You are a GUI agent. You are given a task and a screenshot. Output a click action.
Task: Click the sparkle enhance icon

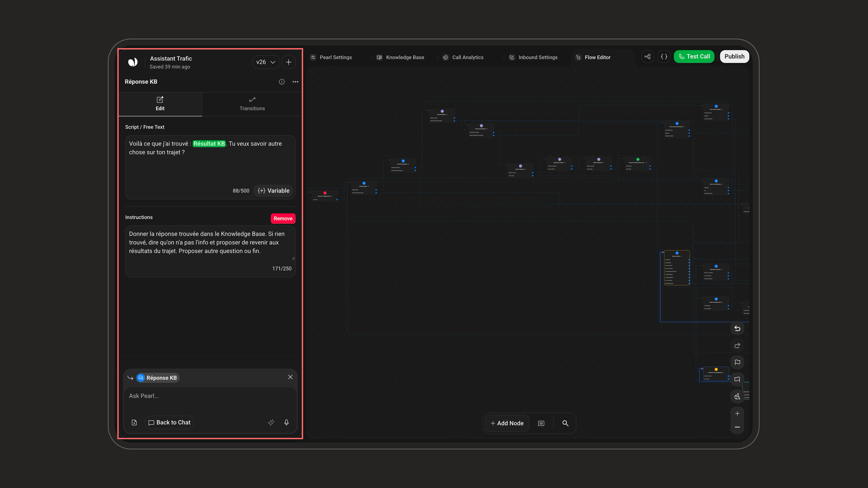[x=271, y=423]
